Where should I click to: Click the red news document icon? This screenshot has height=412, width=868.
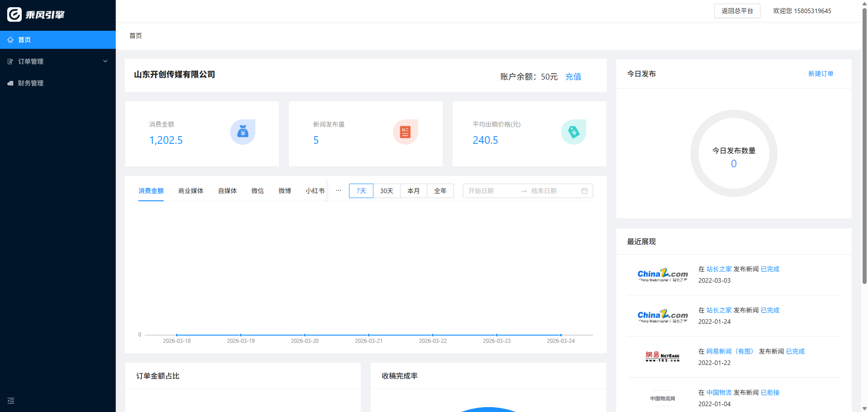pos(405,132)
